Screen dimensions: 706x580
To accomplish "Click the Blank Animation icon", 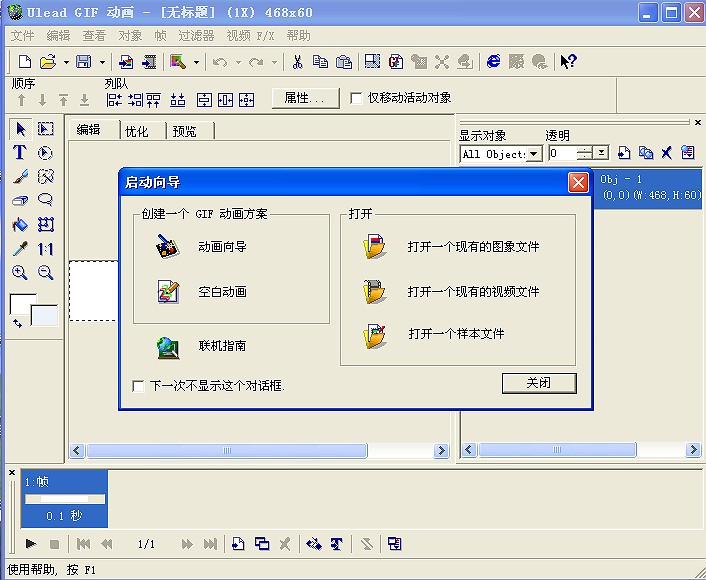I will [168, 291].
